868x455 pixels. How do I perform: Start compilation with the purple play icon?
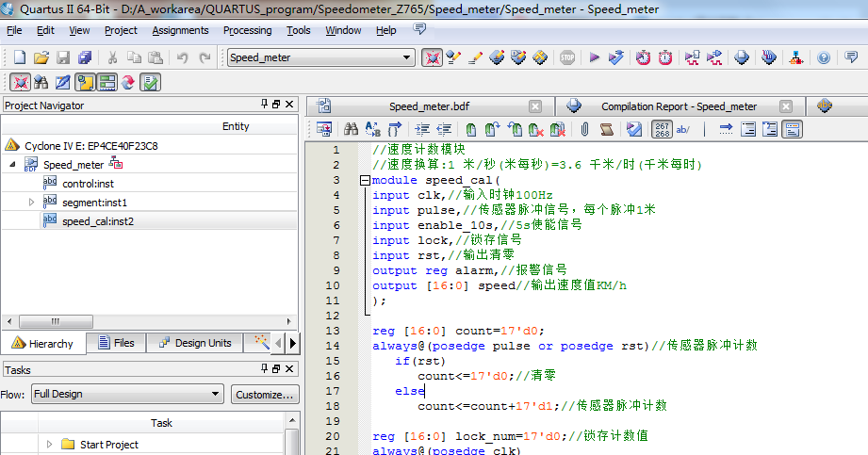click(594, 57)
